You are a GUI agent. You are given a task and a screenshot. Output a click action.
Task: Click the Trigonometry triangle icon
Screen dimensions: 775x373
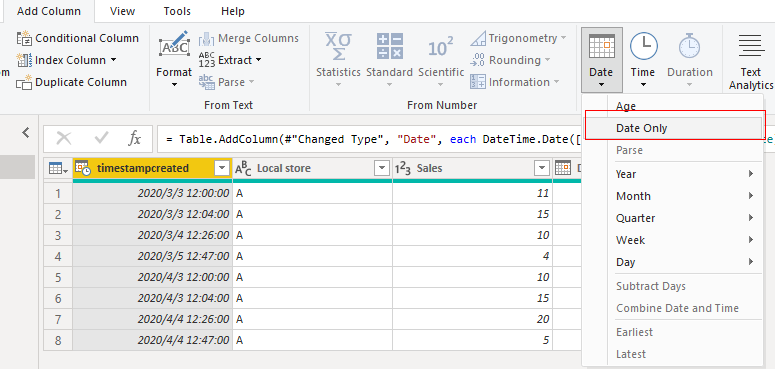click(x=477, y=38)
